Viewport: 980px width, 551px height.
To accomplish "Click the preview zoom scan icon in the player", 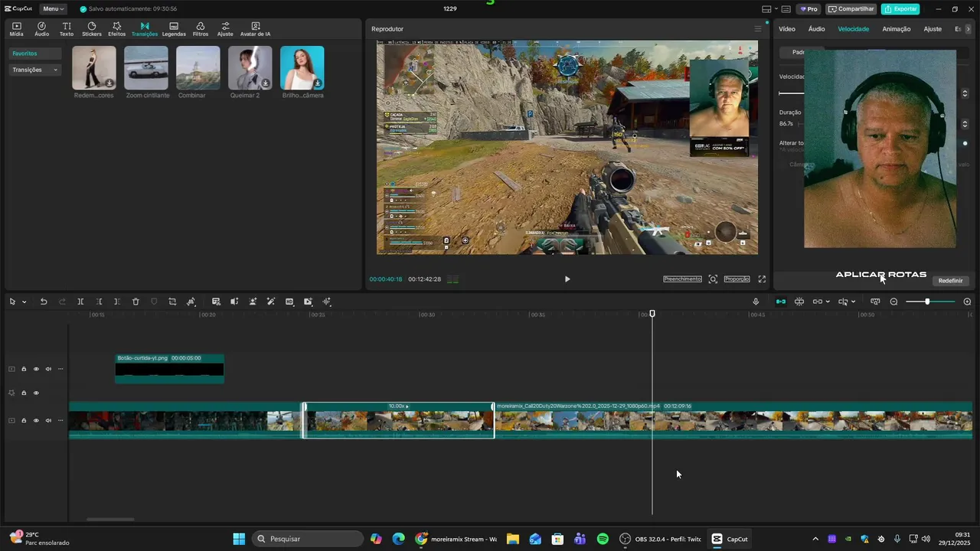I will pos(713,279).
